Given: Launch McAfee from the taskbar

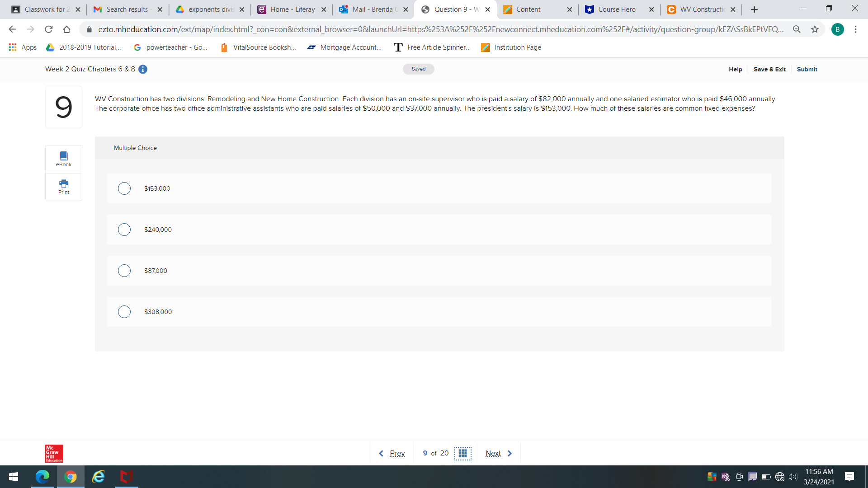Looking at the screenshot, I should click(126, 477).
